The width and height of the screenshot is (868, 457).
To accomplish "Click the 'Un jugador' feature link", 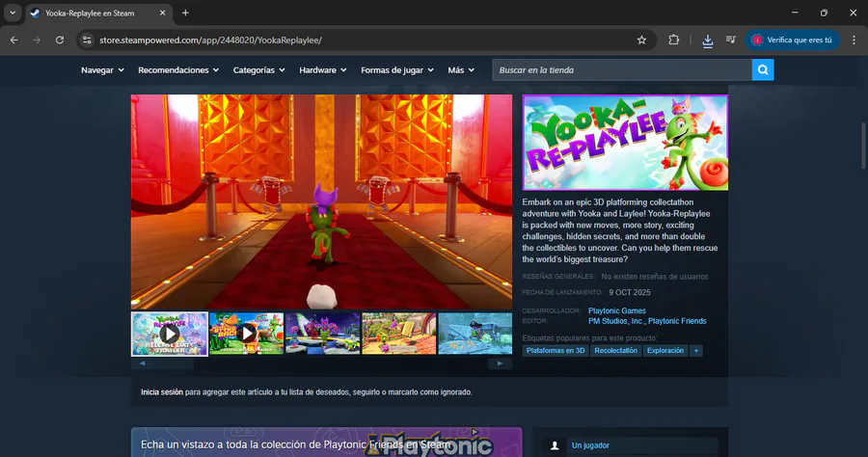I will coord(590,445).
